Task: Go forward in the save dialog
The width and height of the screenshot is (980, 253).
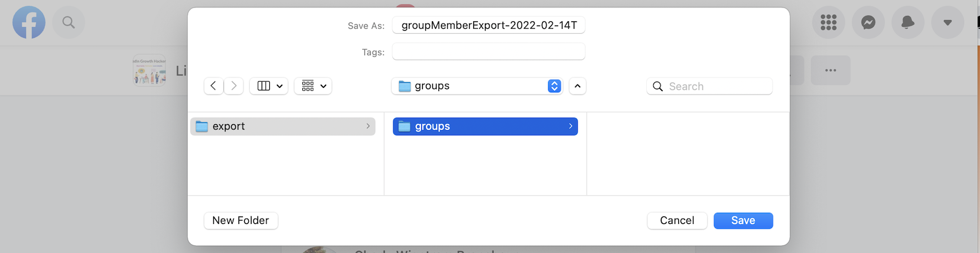Action: click(x=234, y=86)
